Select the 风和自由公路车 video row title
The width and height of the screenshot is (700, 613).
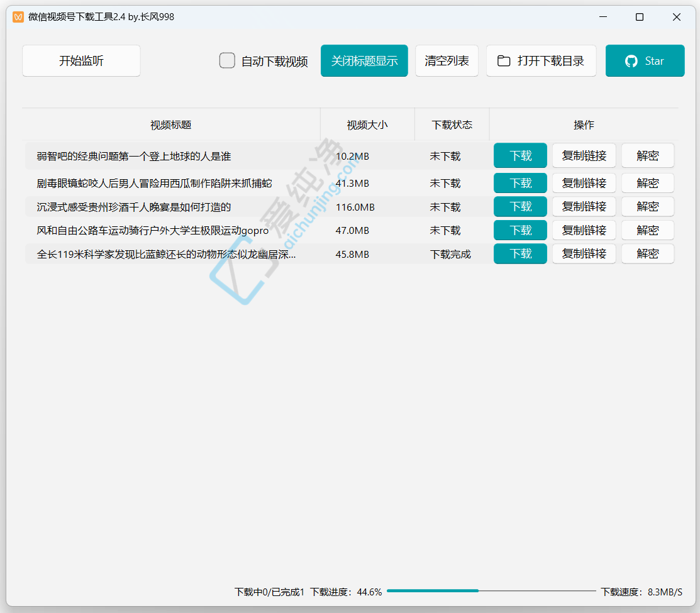(153, 231)
